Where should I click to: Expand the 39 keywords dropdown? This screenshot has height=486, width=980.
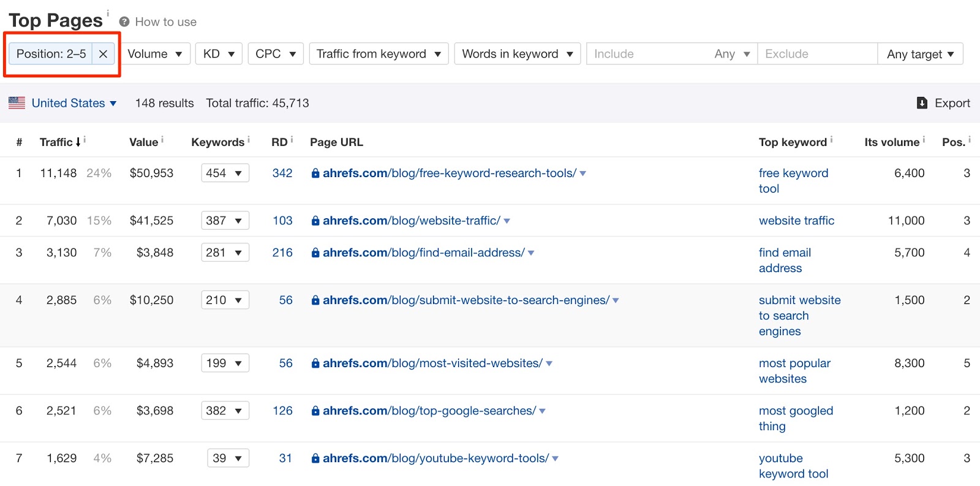click(x=228, y=458)
